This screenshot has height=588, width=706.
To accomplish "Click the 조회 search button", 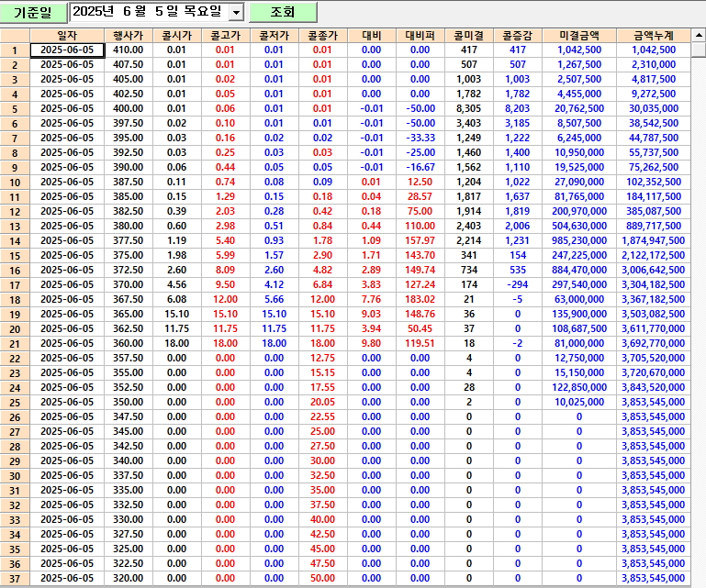I will [282, 12].
